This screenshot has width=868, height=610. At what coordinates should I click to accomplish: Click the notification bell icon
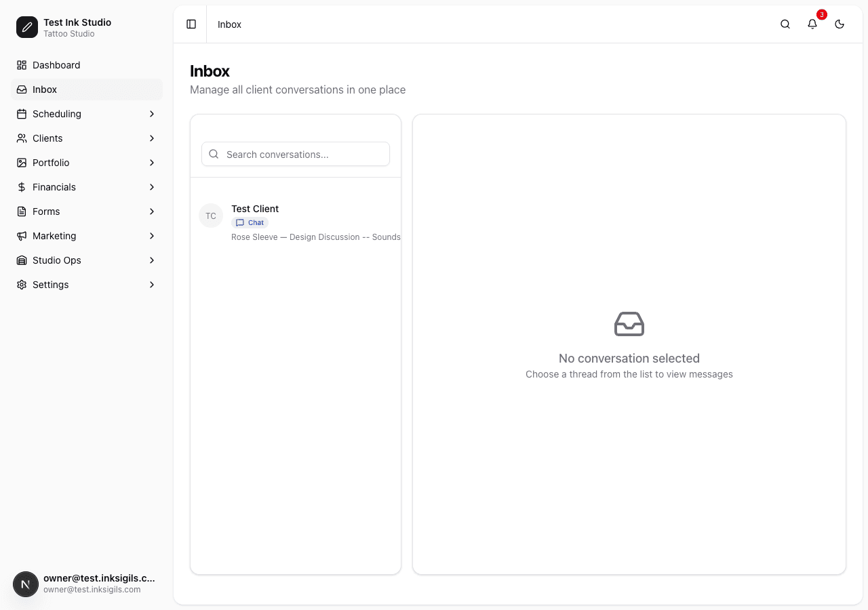click(x=812, y=24)
